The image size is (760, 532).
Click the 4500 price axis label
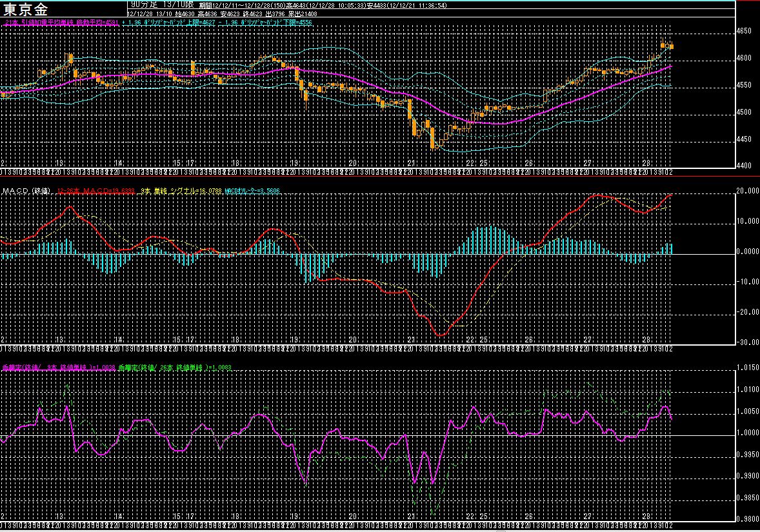(744, 112)
